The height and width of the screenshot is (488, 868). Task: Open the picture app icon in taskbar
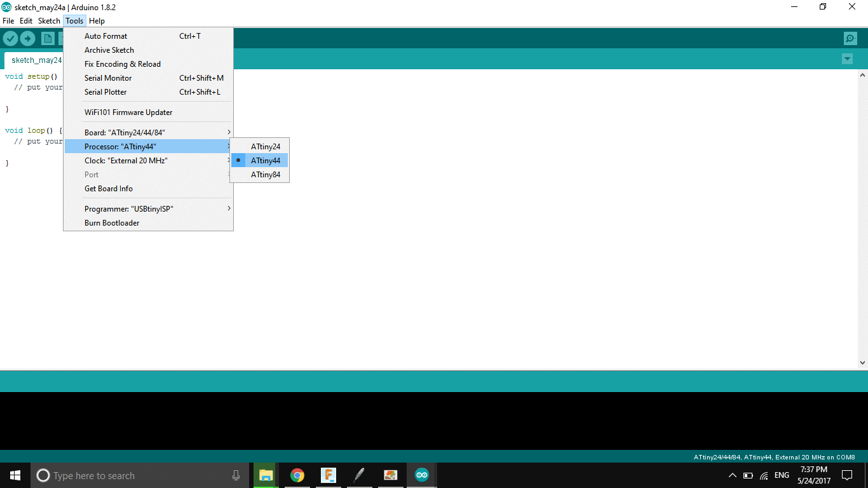pyautogui.click(x=390, y=475)
